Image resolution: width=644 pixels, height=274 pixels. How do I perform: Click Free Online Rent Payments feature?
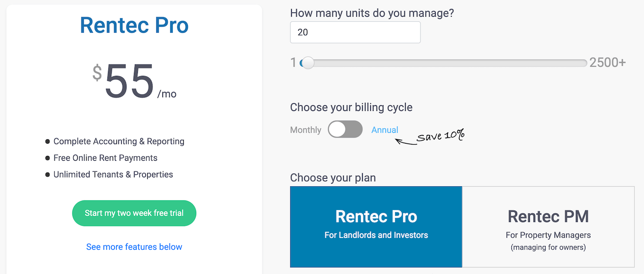[105, 158]
